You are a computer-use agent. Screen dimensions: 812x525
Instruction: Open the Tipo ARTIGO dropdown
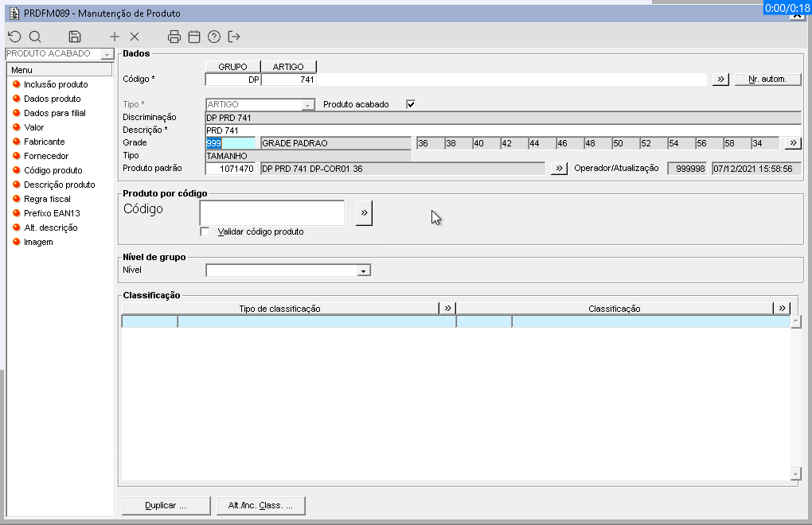pyautogui.click(x=307, y=105)
